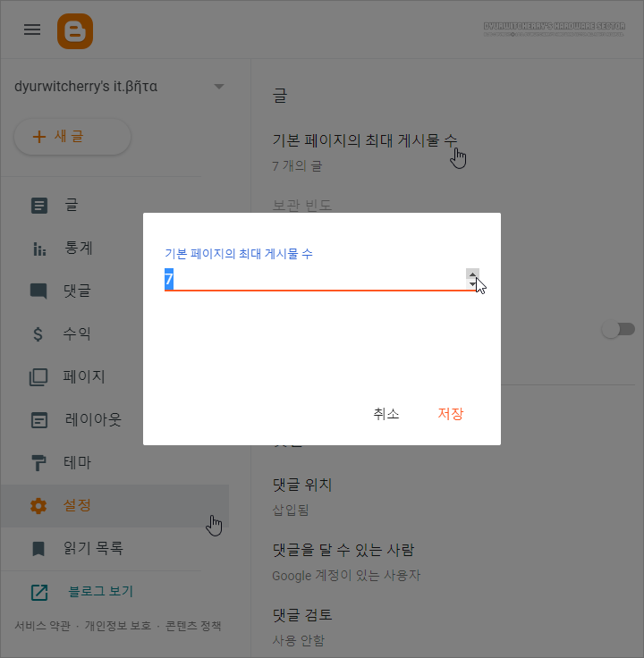Open the 댓글 검토 comment moderation setting

(x=302, y=615)
